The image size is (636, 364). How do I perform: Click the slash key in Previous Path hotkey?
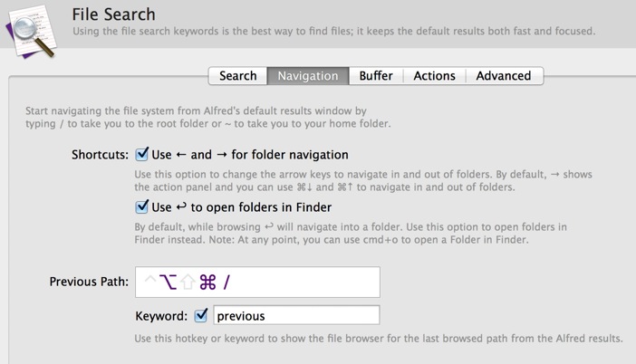tap(226, 283)
